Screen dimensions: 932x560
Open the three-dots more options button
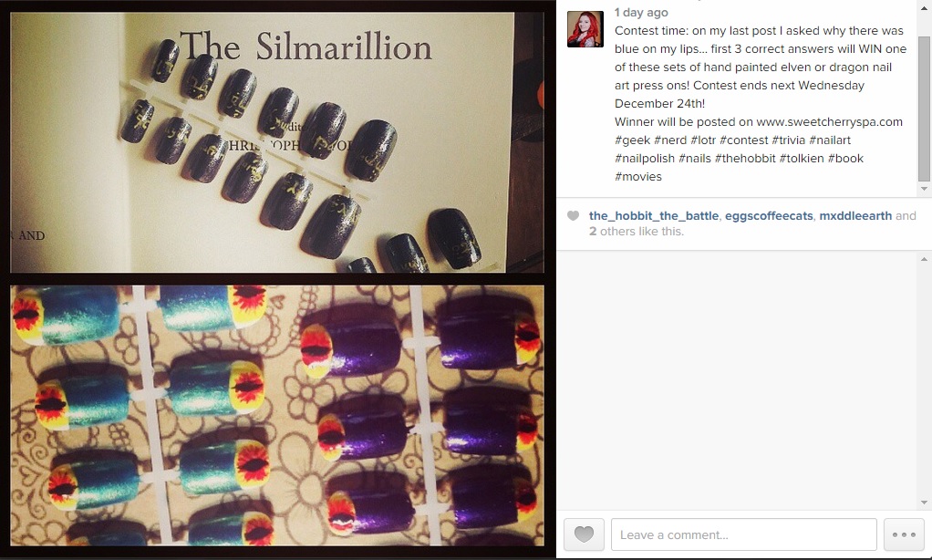point(904,534)
